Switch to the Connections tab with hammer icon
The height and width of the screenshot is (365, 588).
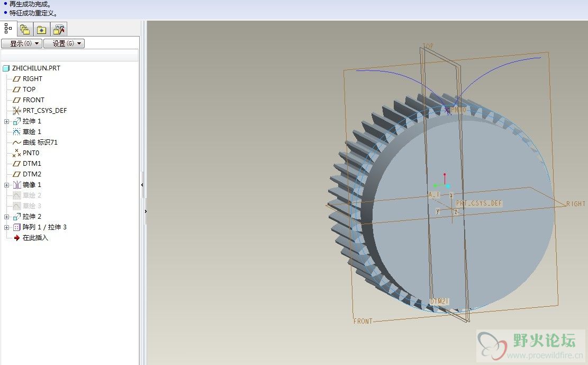59,29
